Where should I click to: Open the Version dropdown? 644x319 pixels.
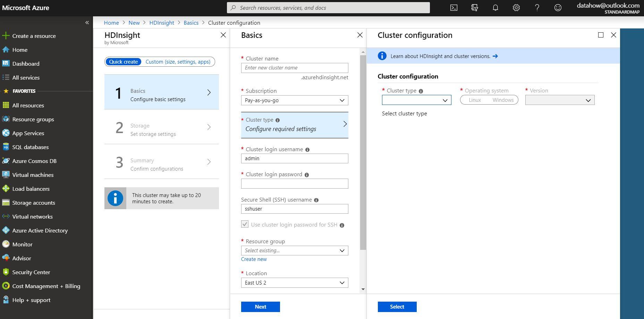click(x=560, y=100)
